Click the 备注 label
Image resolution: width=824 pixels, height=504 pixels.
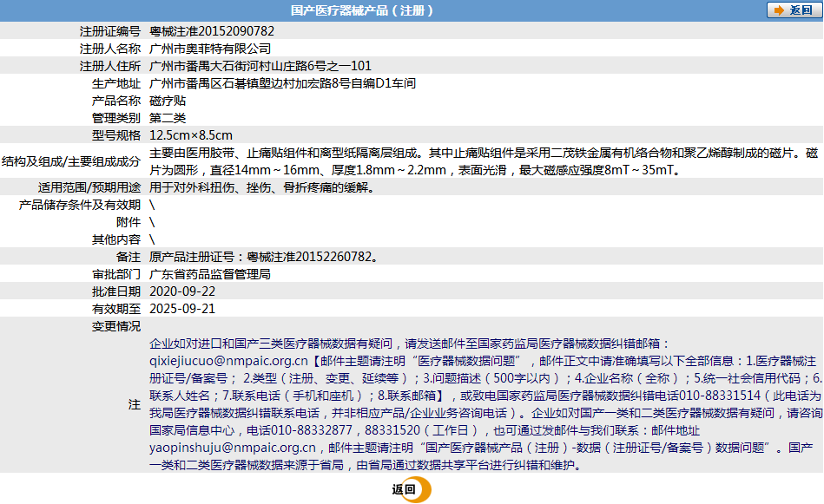coord(129,256)
